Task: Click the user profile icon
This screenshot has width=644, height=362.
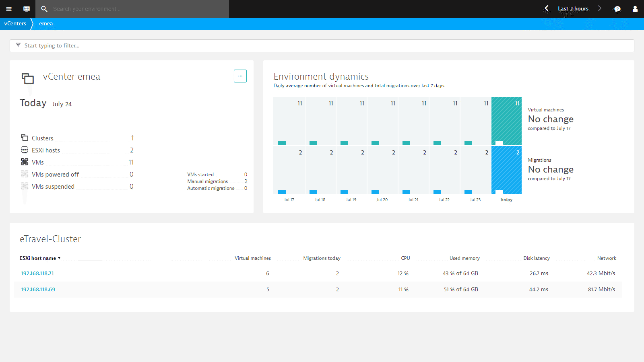Action: [635, 8]
